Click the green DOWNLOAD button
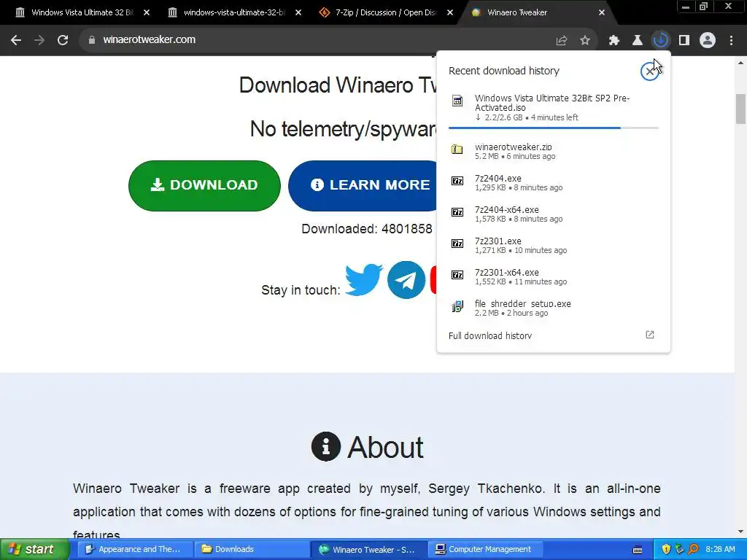The height and width of the screenshot is (560, 747). coord(204,186)
